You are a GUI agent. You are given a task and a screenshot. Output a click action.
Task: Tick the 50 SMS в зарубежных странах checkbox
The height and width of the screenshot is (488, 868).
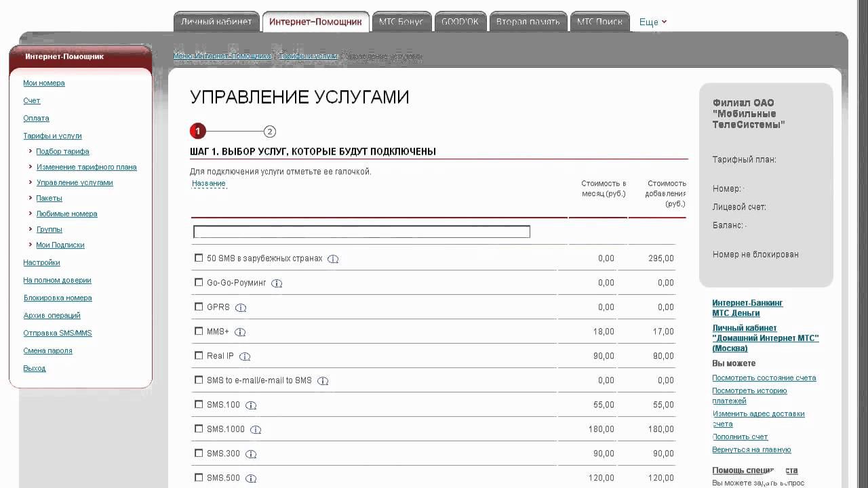pos(199,258)
